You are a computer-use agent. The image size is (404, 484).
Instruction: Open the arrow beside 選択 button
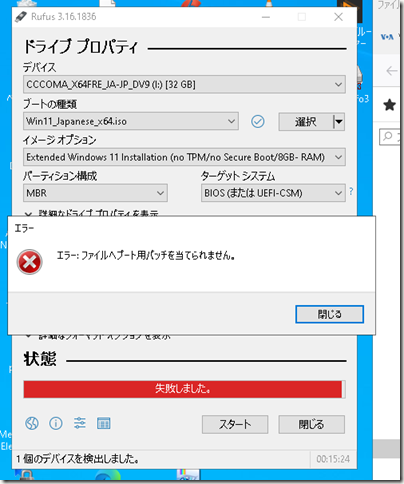[339, 122]
